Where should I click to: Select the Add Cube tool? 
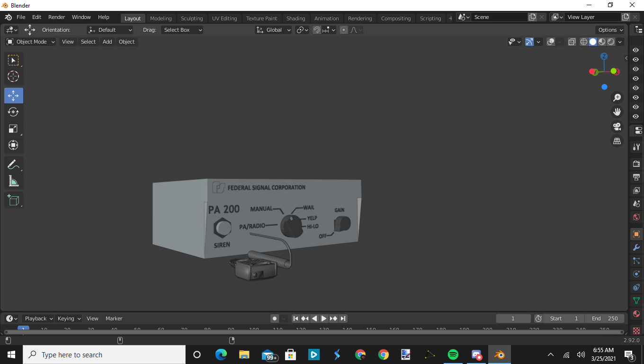click(x=13, y=200)
